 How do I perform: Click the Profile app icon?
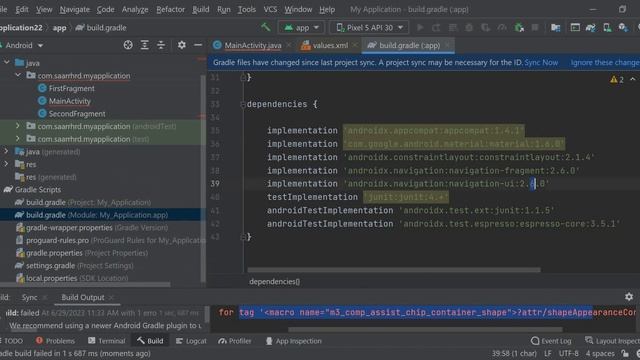click(502, 27)
